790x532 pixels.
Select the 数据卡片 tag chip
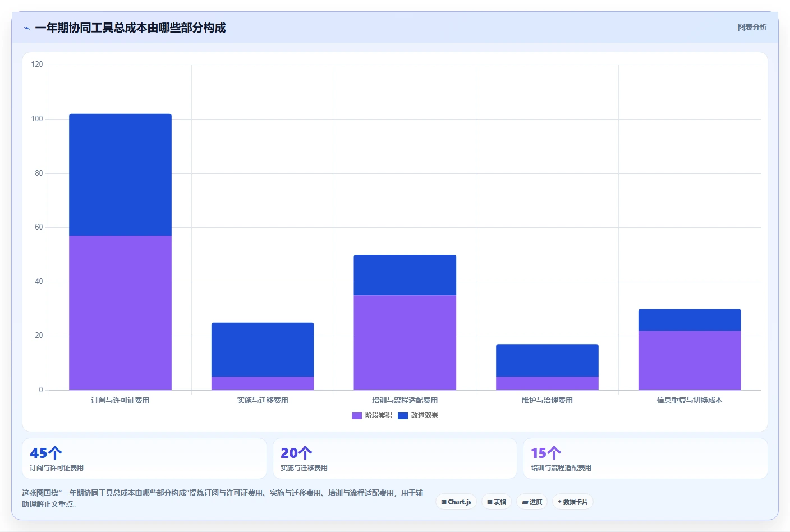[x=573, y=502]
